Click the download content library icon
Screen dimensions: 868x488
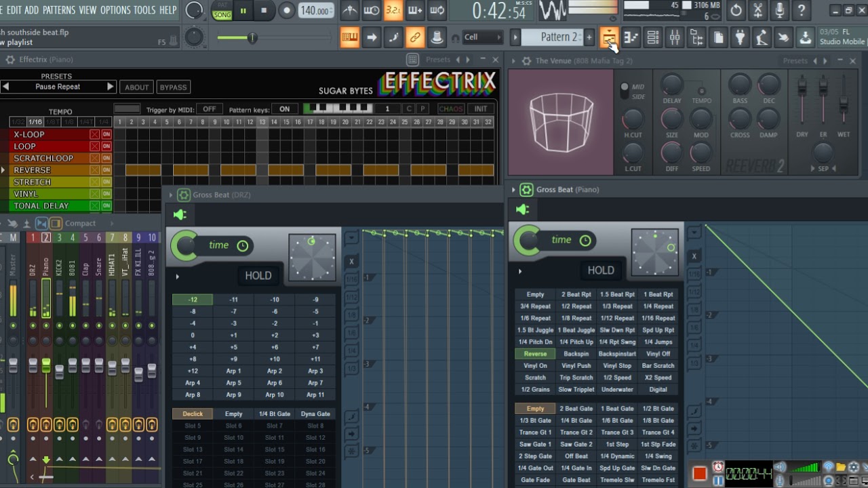point(805,37)
